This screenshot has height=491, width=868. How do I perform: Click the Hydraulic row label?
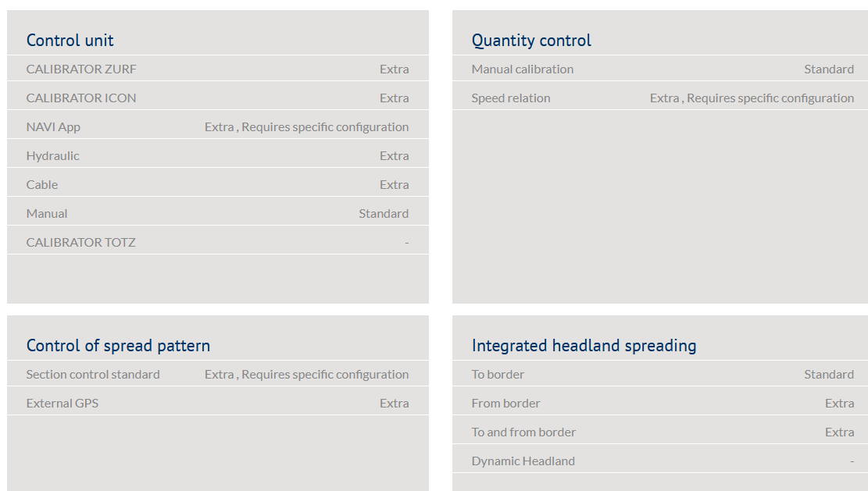pos(53,156)
